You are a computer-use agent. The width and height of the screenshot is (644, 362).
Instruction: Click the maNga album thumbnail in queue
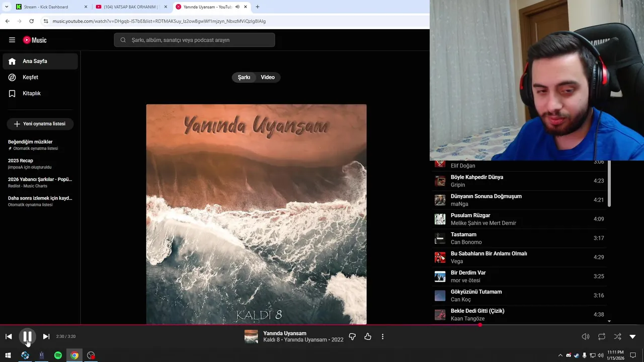[x=440, y=200]
